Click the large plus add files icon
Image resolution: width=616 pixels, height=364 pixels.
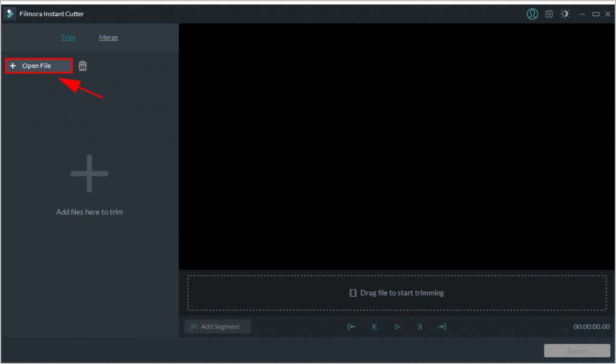coord(89,173)
